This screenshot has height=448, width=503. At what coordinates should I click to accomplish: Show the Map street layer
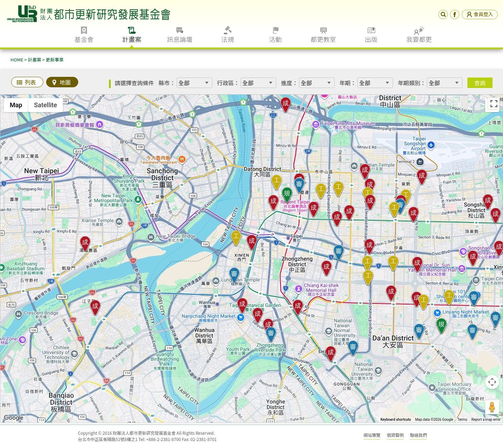pos(16,105)
